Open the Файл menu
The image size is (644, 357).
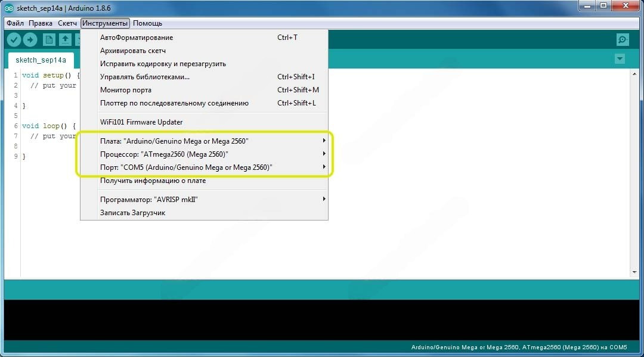16,23
